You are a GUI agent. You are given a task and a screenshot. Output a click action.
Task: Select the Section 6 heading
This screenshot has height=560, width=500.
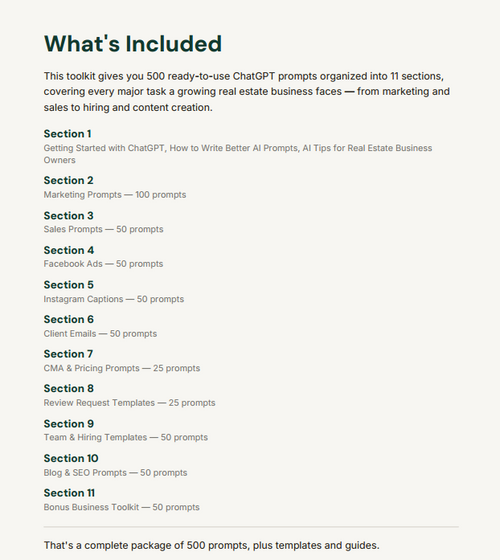69,319
